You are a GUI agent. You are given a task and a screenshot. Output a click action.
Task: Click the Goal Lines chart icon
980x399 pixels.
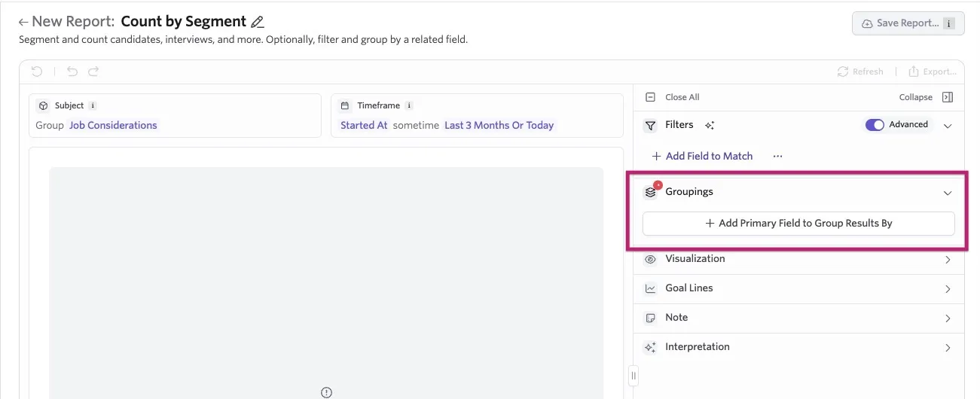point(651,288)
